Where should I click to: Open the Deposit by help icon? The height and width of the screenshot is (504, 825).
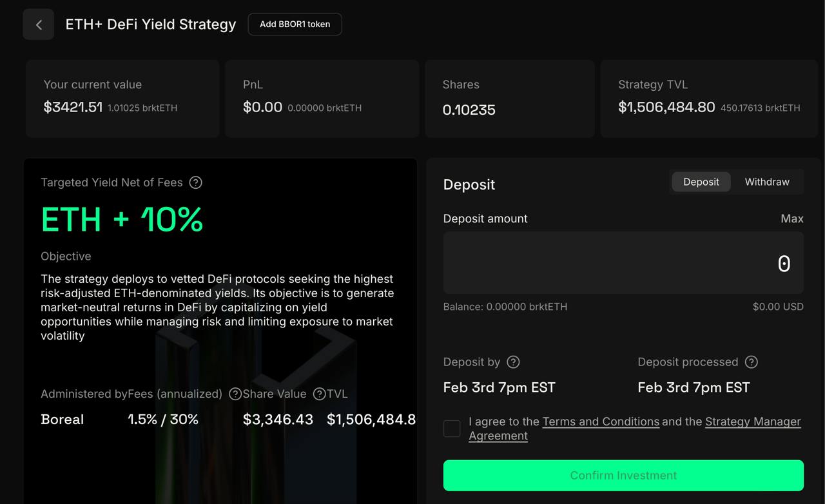tap(513, 362)
